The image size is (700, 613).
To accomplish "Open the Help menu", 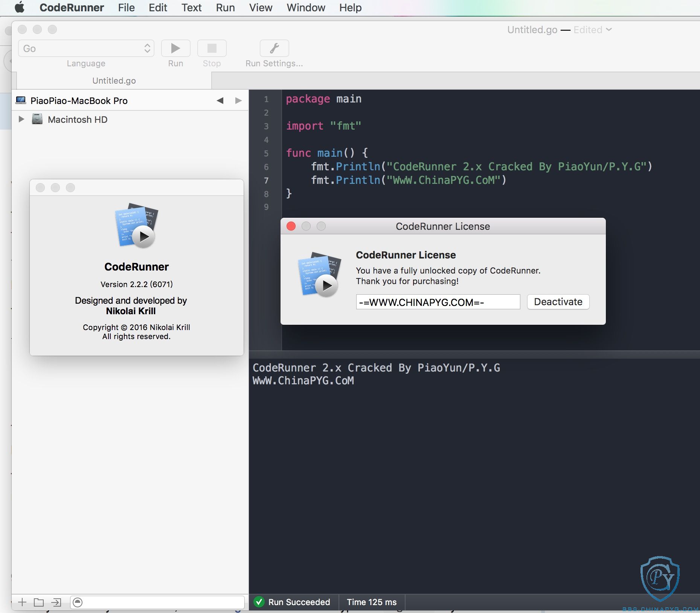I will click(350, 8).
